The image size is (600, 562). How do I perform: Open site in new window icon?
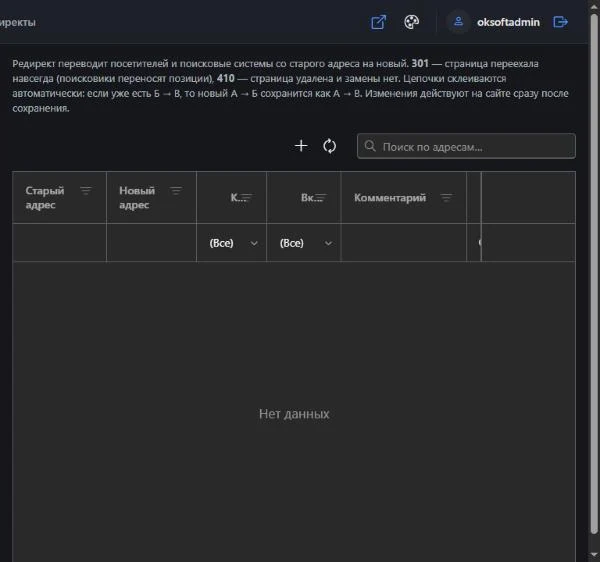[x=378, y=22]
